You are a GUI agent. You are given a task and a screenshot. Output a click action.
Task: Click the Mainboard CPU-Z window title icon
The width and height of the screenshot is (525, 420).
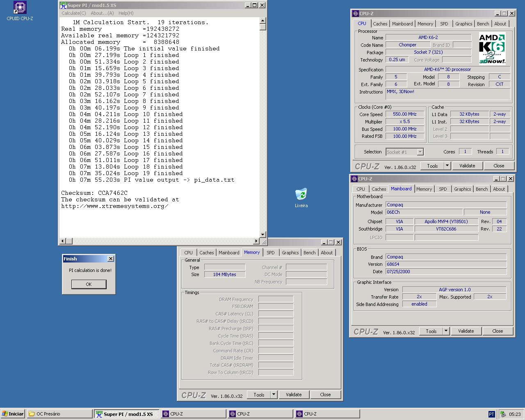(354, 179)
